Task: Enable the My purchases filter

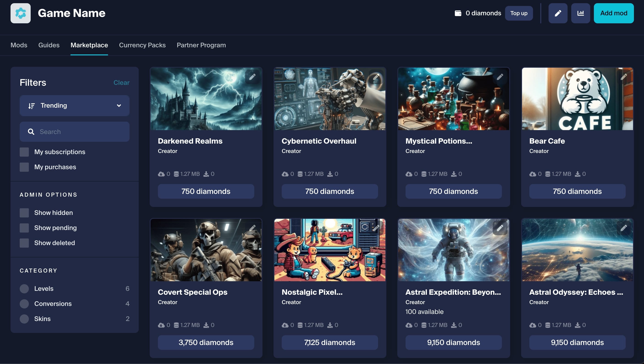Action: click(24, 167)
